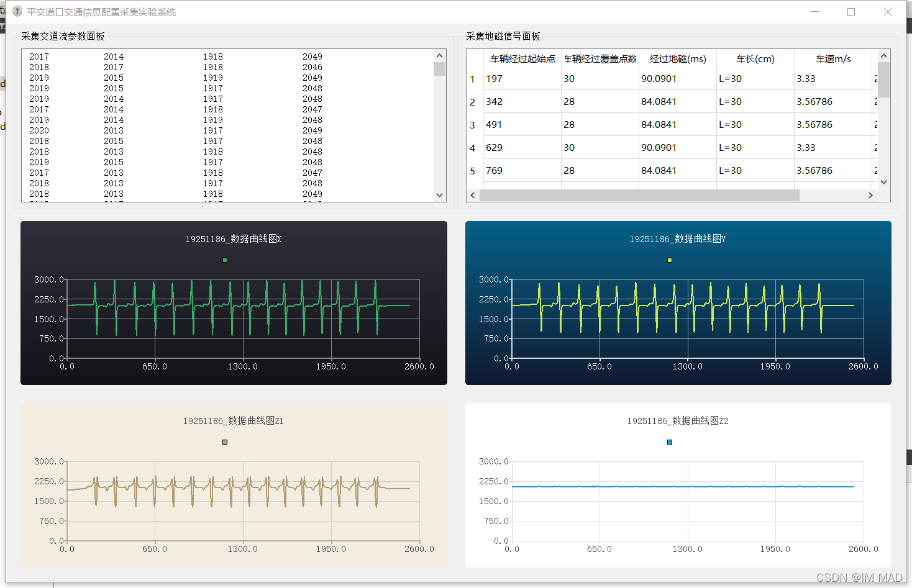Close the experiment system window
912x588 pixels.
(x=888, y=12)
